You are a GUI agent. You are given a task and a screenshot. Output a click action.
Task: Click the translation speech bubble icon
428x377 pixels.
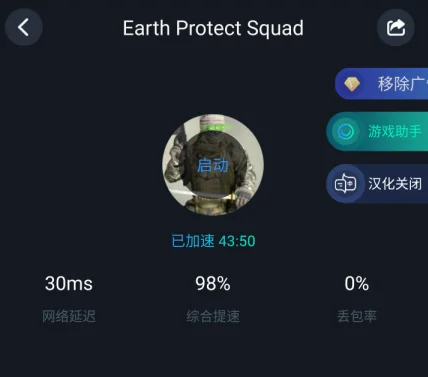[x=345, y=184]
